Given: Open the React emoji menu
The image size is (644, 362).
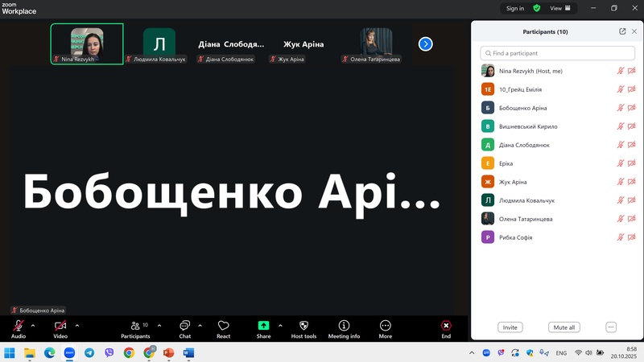Looking at the screenshot, I should point(224,328).
